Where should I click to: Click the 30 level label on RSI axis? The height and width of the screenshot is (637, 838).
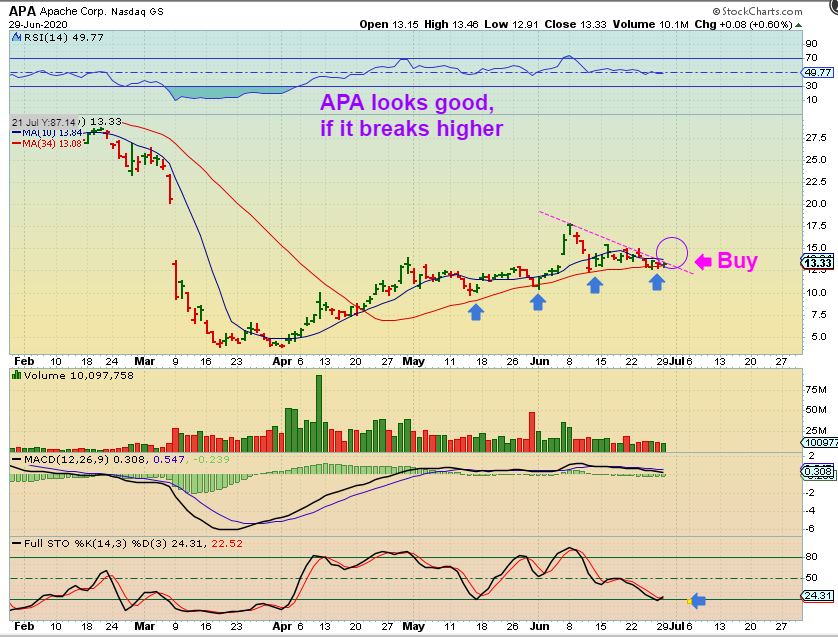811,86
